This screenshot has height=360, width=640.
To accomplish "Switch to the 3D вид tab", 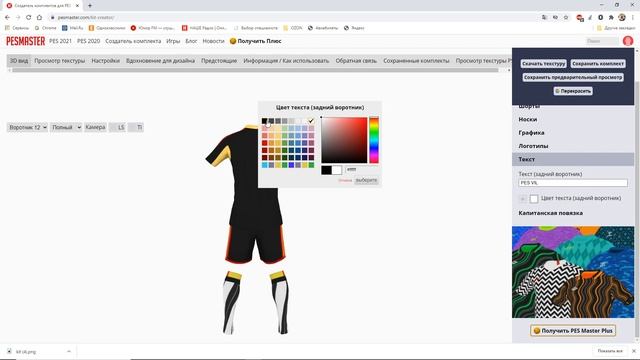I will (x=19, y=60).
